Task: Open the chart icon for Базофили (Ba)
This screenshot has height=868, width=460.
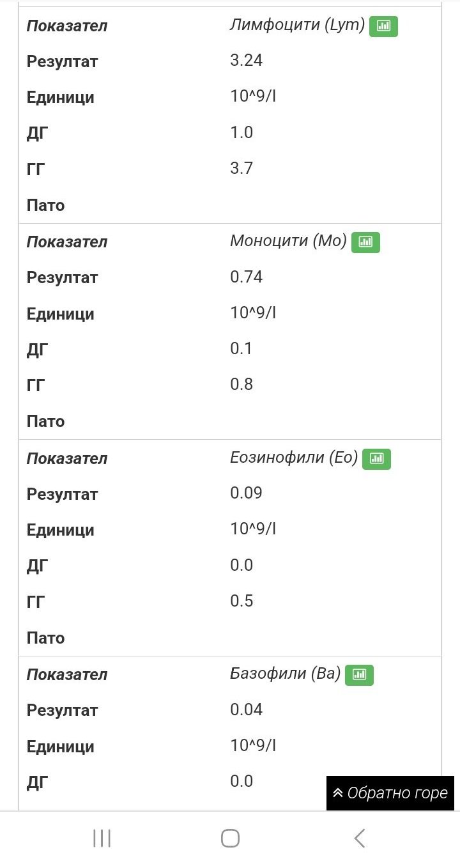Action: pos(359,674)
